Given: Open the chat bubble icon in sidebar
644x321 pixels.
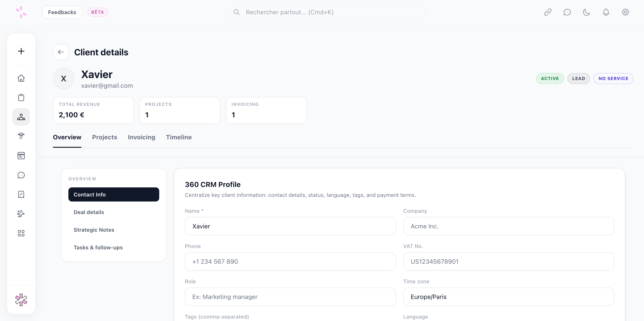Looking at the screenshot, I should [x=21, y=175].
